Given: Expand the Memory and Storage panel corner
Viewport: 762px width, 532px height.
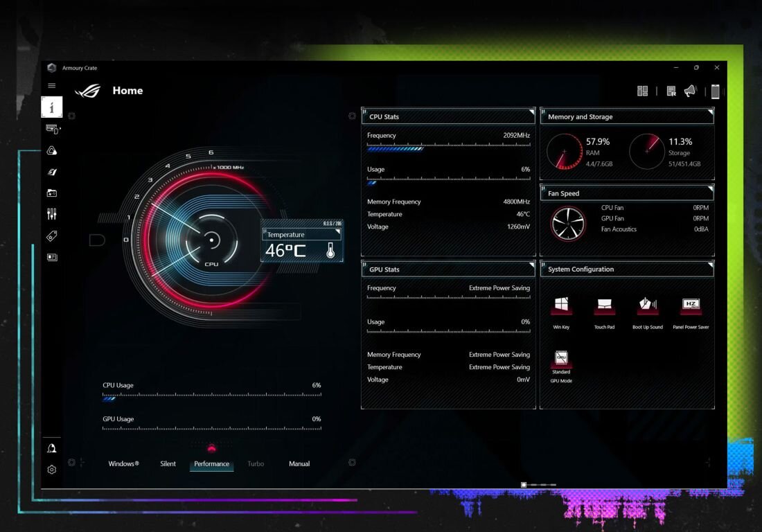Looking at the screenshot, I should click(709, 112).
